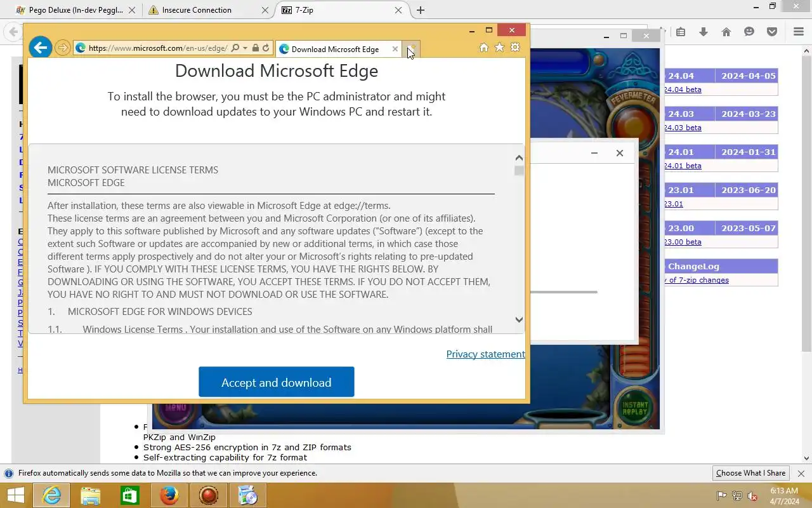Click the red ball game taskbar icon
This screenshot has height=508, width=812.
[x=209, y=495]
